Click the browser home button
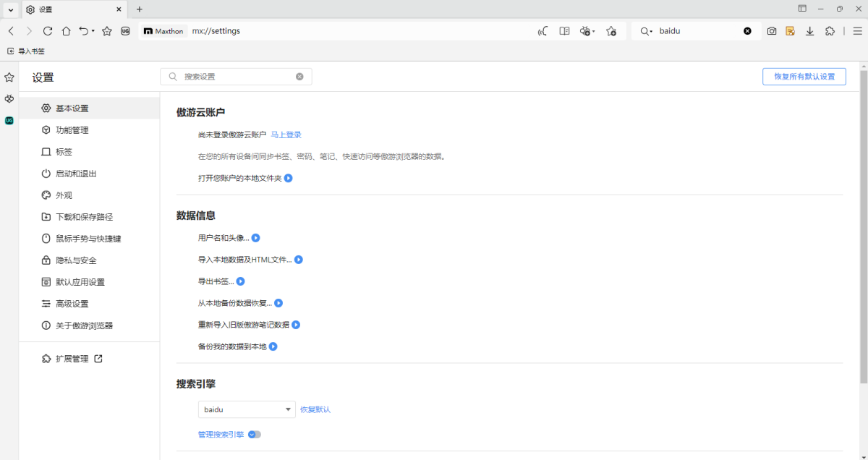This screenshot has height=460, width=868. click(66, 31)
